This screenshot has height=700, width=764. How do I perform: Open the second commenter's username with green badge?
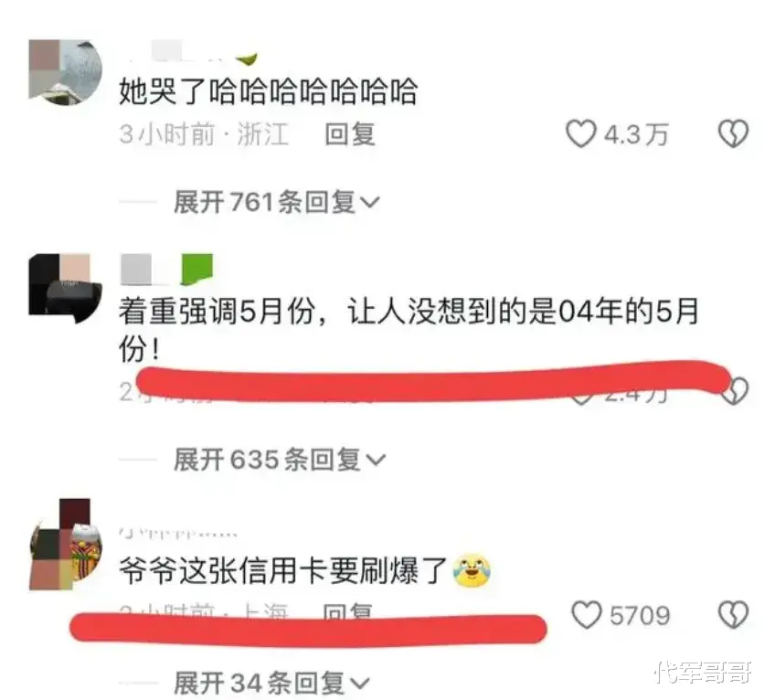coord(166,269)
